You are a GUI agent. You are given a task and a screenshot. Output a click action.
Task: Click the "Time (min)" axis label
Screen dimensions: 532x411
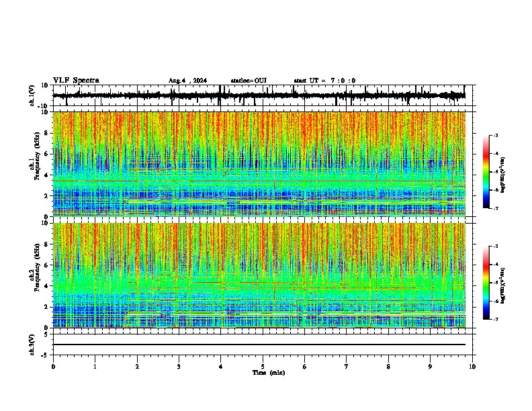point(269,373)
